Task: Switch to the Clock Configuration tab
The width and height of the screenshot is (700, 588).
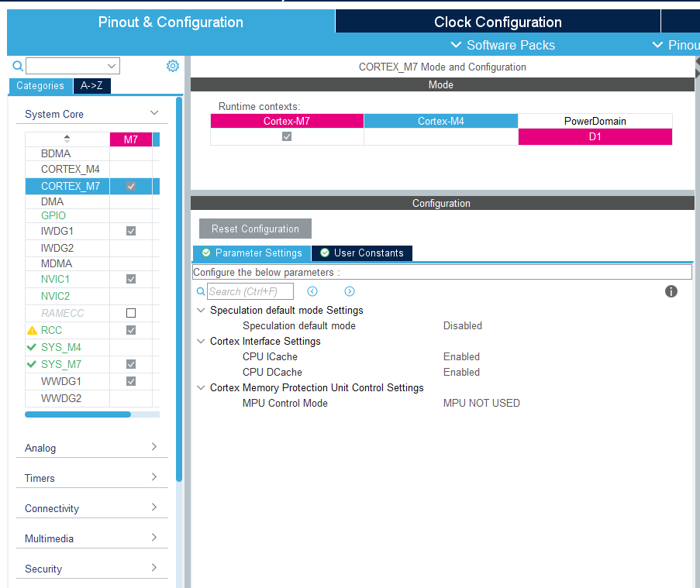Action: tap(497, 22)
